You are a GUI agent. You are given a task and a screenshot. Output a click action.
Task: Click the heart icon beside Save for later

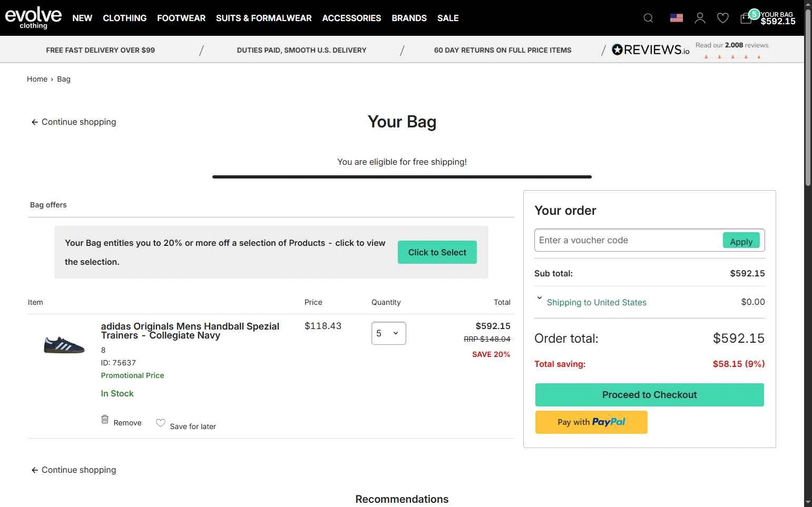[161, 423]
